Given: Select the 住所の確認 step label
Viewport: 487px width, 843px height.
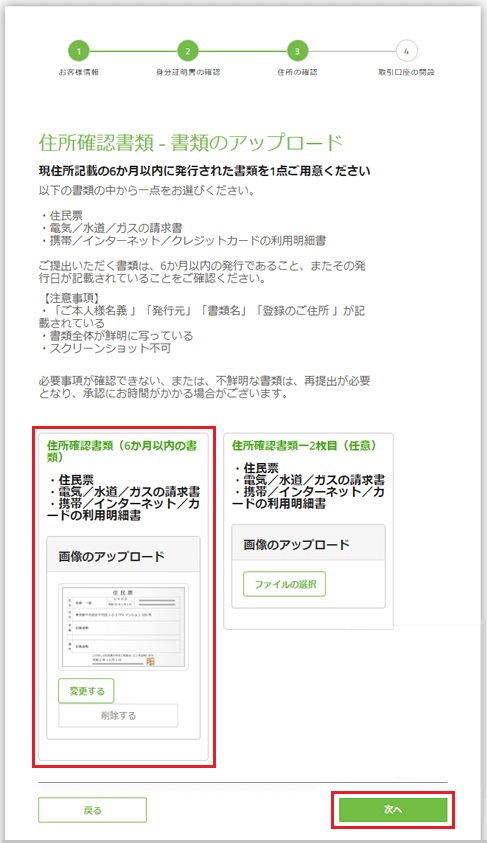Looking at the screenshot, I should (x=297, y=72).
